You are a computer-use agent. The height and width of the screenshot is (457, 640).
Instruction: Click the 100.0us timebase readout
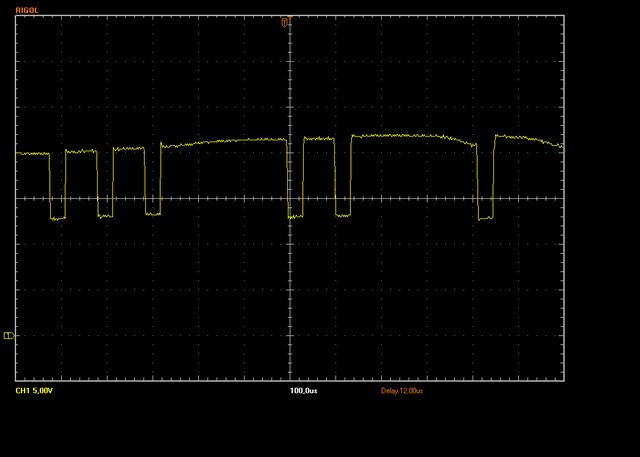click(302, 391)
